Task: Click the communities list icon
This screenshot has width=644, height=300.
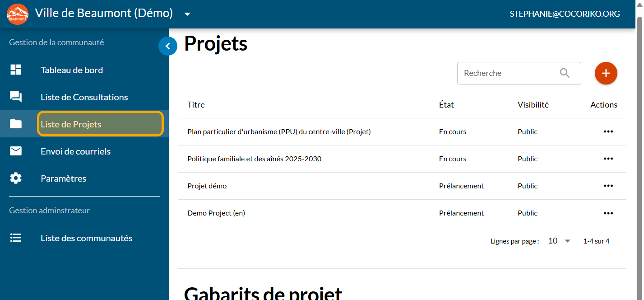Action: coord(16,238)
